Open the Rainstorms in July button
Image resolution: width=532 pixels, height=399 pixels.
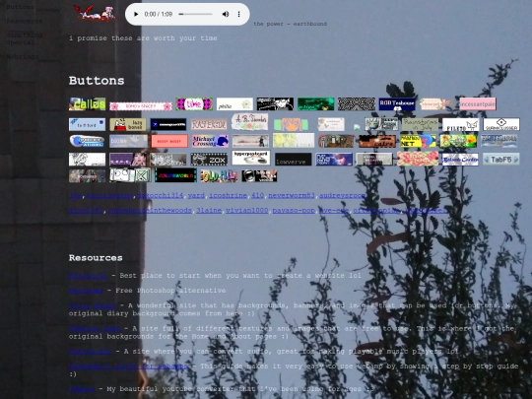[420, 124]
